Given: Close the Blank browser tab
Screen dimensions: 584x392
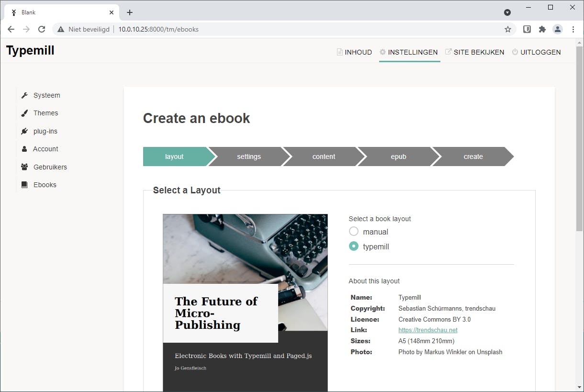Looking at the screenshot, I should (112, 12).
